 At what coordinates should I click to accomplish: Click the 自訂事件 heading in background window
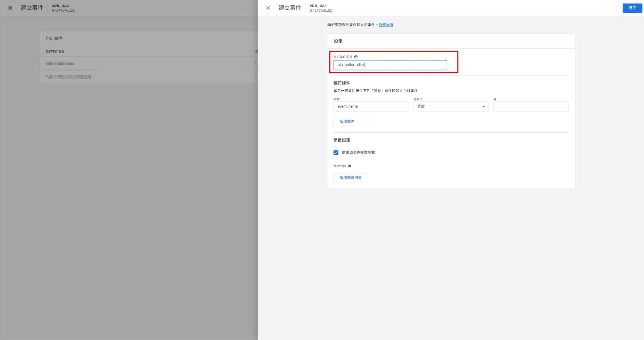(54, 38)
